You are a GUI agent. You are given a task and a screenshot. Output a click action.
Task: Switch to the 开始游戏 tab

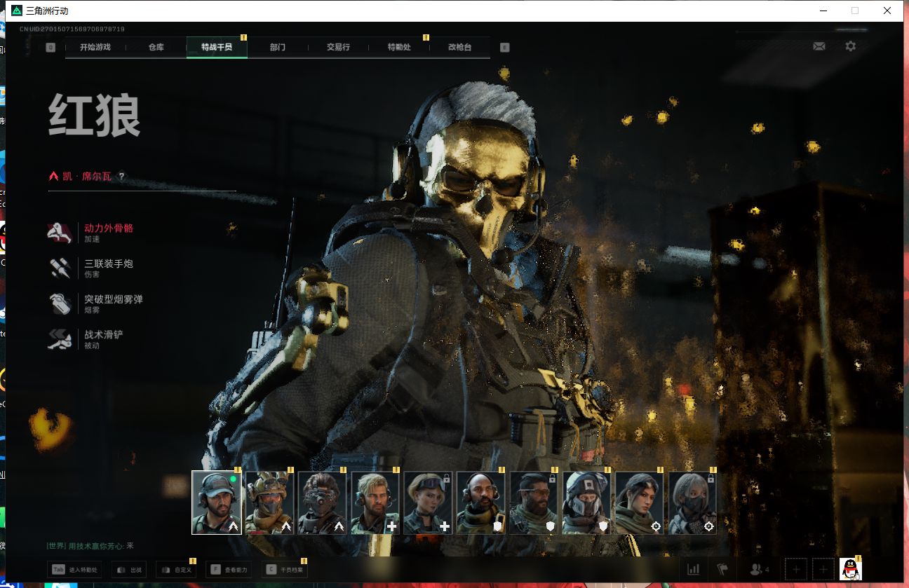click(x=95, y=48)
